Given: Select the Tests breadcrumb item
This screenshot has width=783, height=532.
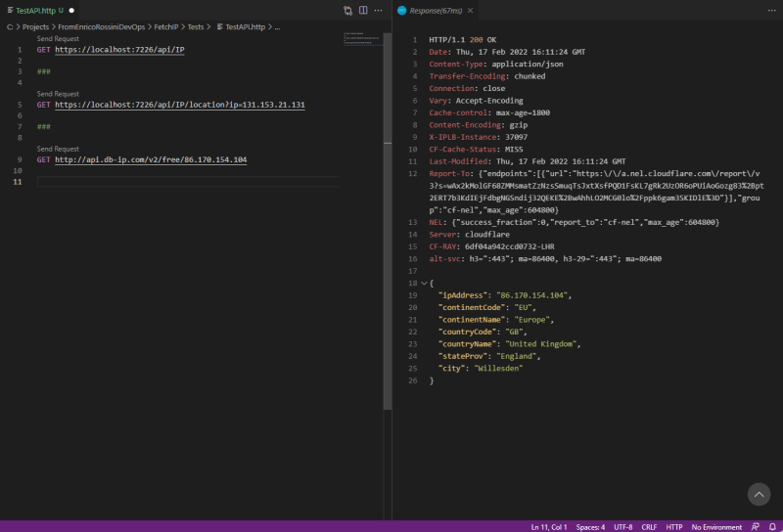Looking at the screenshot, I should coord(196,27).
